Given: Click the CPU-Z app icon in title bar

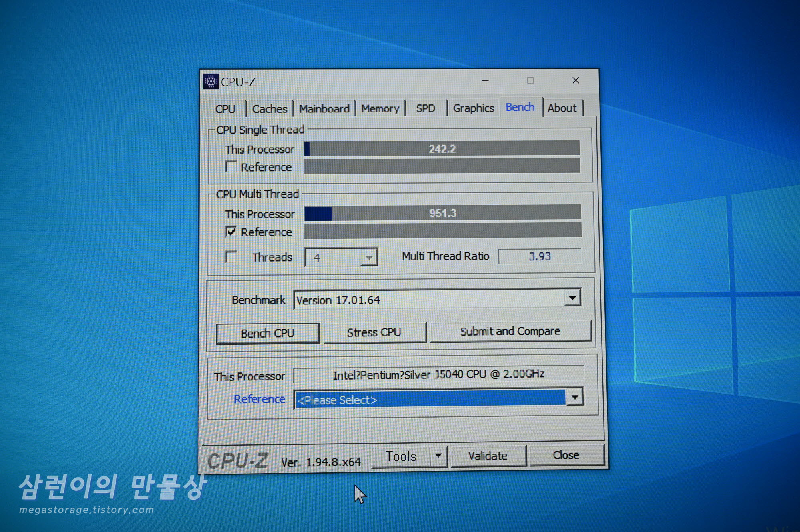Looking at the screenshot, I should (211, 81).
